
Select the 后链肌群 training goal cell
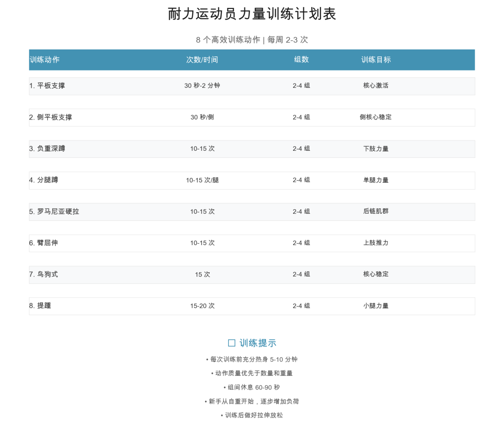(376, 211)
